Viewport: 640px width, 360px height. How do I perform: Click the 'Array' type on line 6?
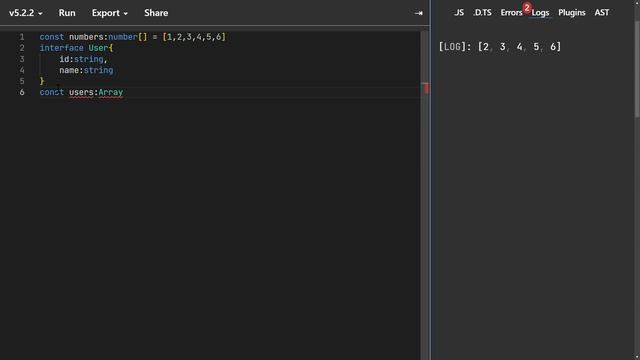[x=111, y=92]
